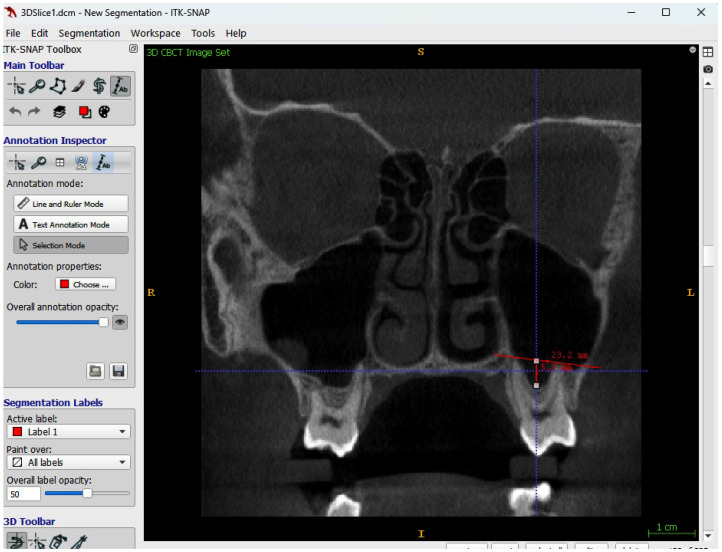The height and width of the screenshot is (552, 722).
Task: Maximize the ITK-SNAP window
Action: pos(666,12)
